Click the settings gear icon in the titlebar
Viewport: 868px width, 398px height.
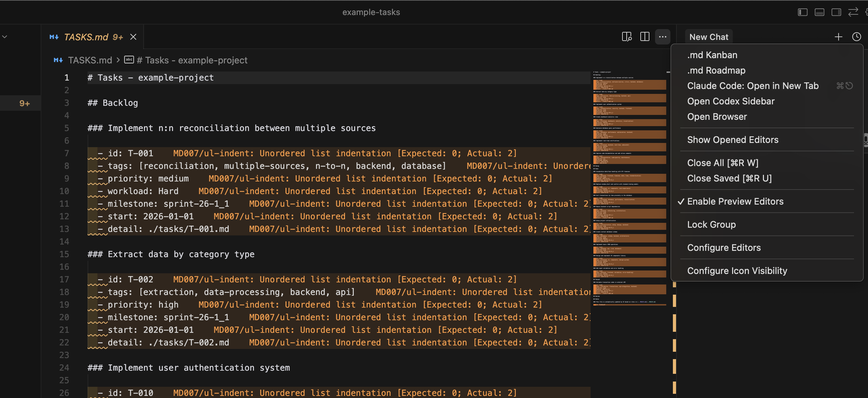pos(866,12)
